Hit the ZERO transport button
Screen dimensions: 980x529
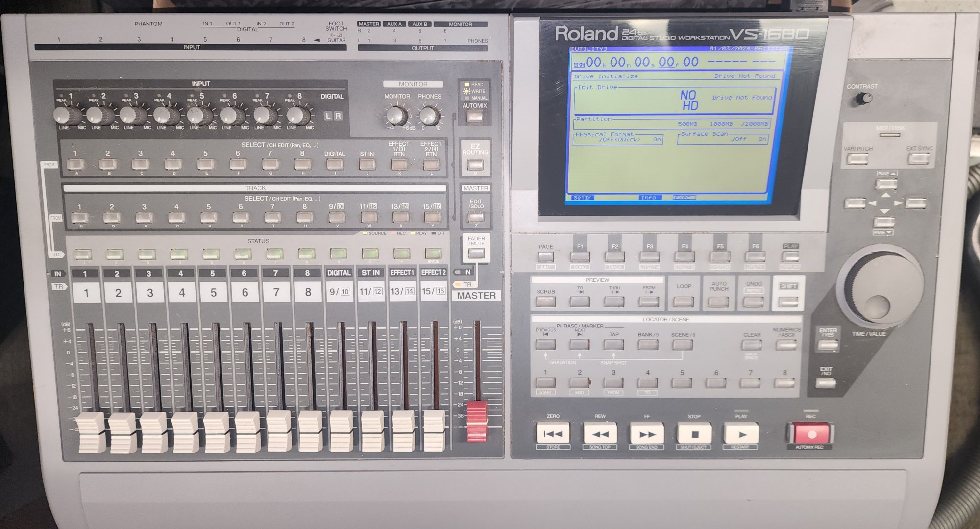click(553, 433)
